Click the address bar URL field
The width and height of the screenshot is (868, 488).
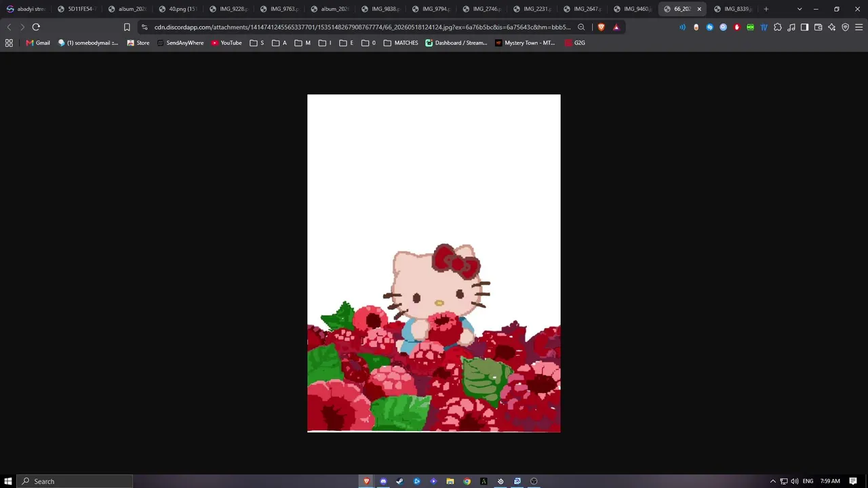(x=363, y=27)
